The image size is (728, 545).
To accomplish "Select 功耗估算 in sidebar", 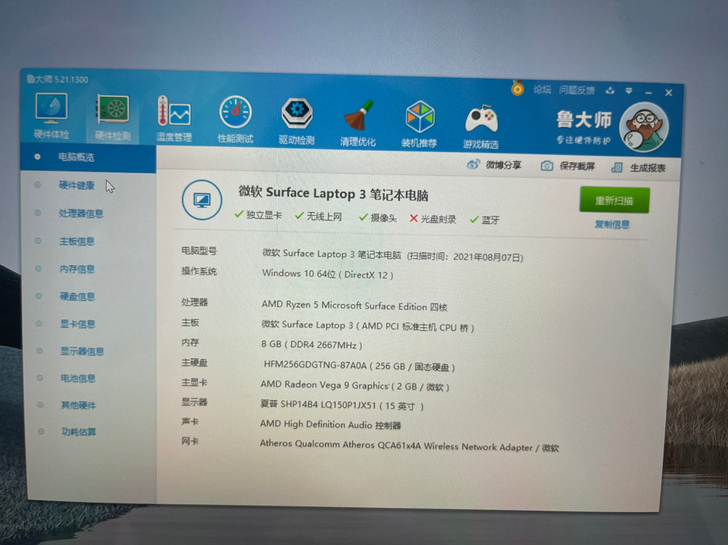I will point(79,432).
